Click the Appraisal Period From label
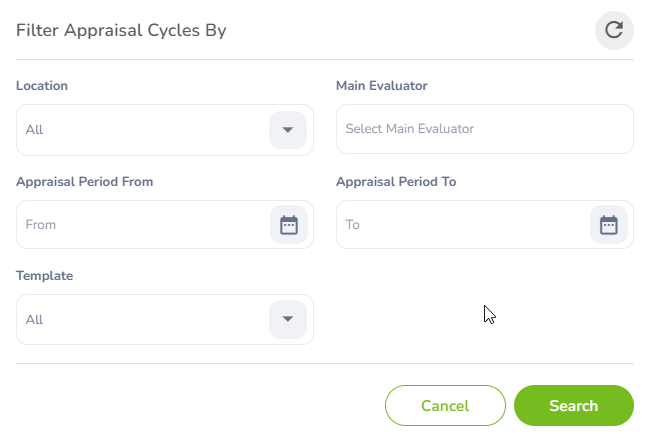646x438 pixels. pyautogui.click(x=84, y=182)
